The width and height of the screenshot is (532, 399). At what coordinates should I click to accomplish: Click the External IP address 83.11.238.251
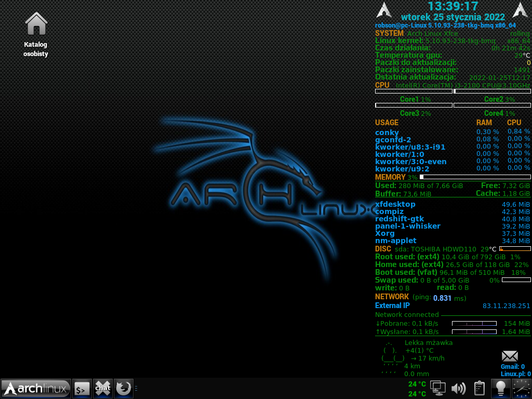pyautogui.click(x=506, y=305)
